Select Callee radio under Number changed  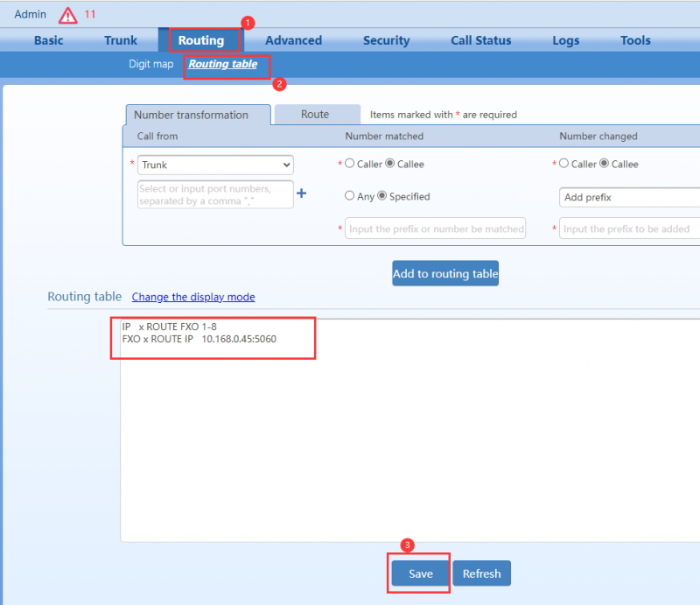605,164
